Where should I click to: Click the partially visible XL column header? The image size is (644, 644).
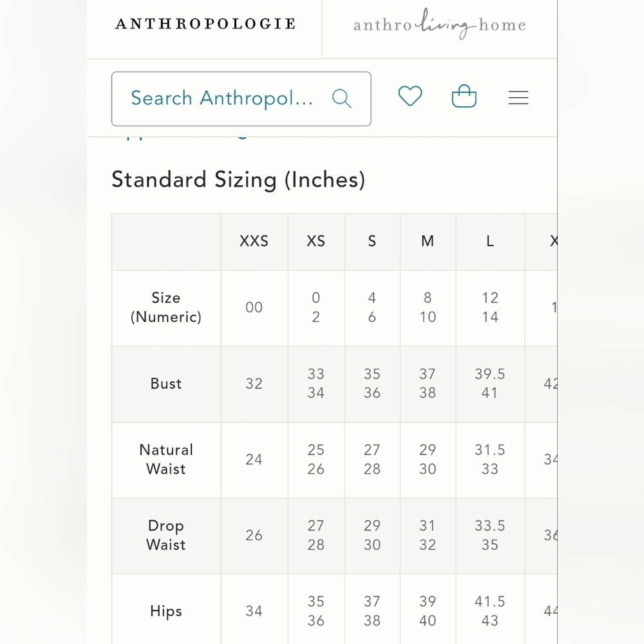point(554,241)
